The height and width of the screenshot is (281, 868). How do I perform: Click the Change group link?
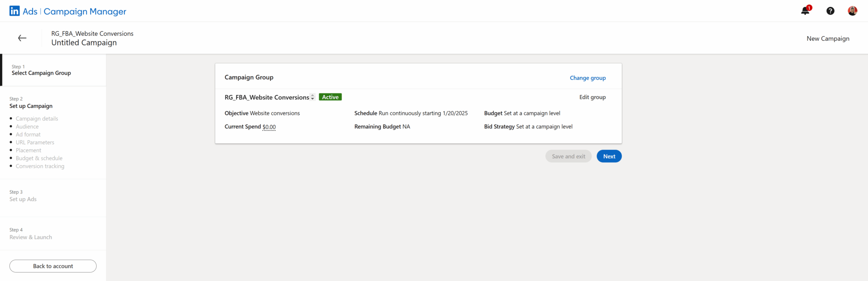tap(587, 78)
